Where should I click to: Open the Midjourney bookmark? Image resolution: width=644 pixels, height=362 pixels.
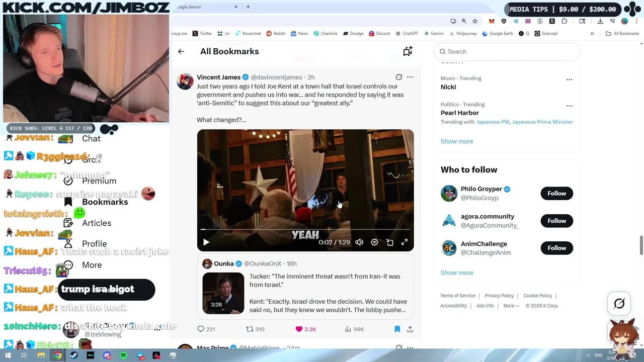pos(462,34)
